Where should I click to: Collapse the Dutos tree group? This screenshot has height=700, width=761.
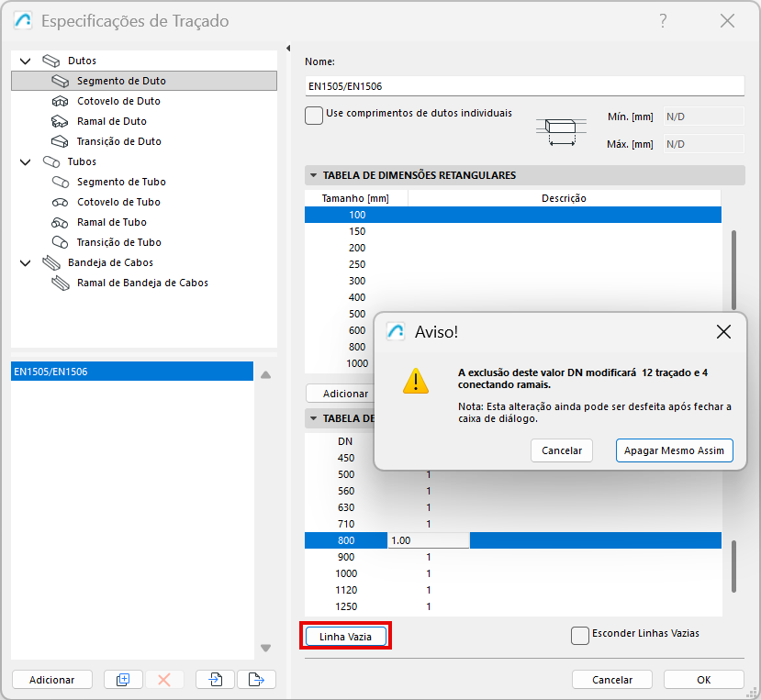coord(25,61)
